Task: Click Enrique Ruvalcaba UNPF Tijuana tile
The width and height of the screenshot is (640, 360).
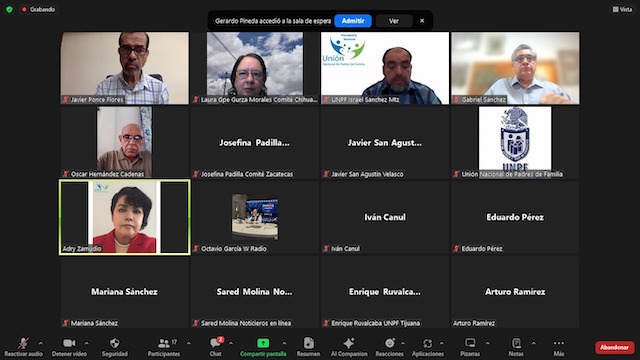Action: [385, 292]
